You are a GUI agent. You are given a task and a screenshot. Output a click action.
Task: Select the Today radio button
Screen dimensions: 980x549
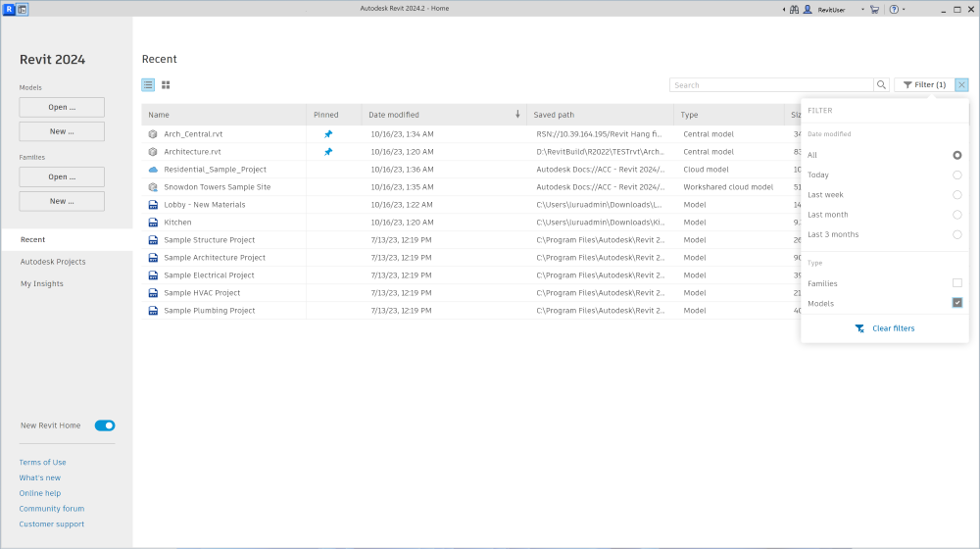[956, 175]
